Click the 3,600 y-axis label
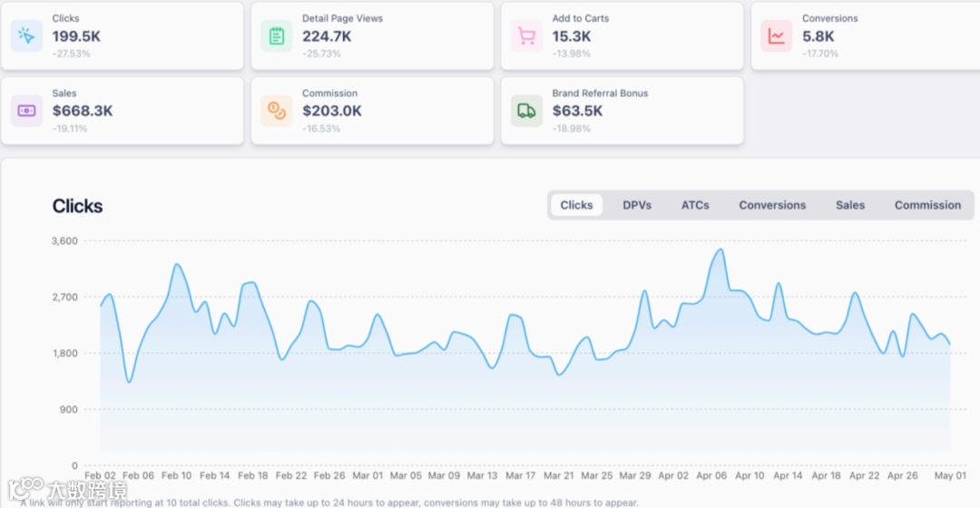 65,240
